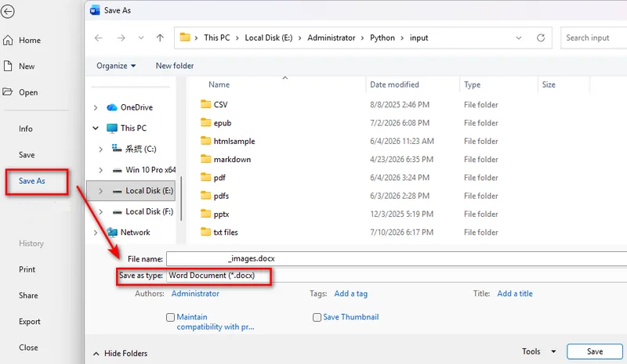This screenshot has width=627, height=364.
Task: Sort by the Date modified column header
Action: [x=394, y=85]
